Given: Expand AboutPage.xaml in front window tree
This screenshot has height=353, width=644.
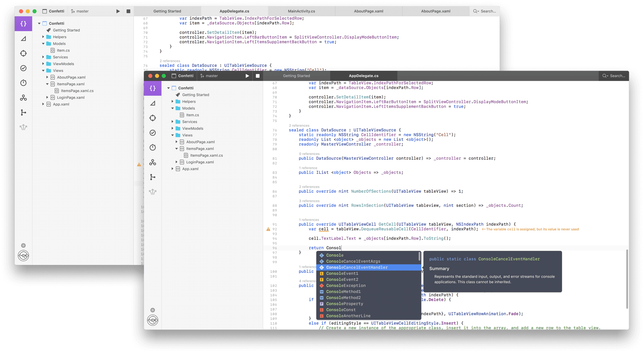Looking at the screenshot, I should 176,142.
